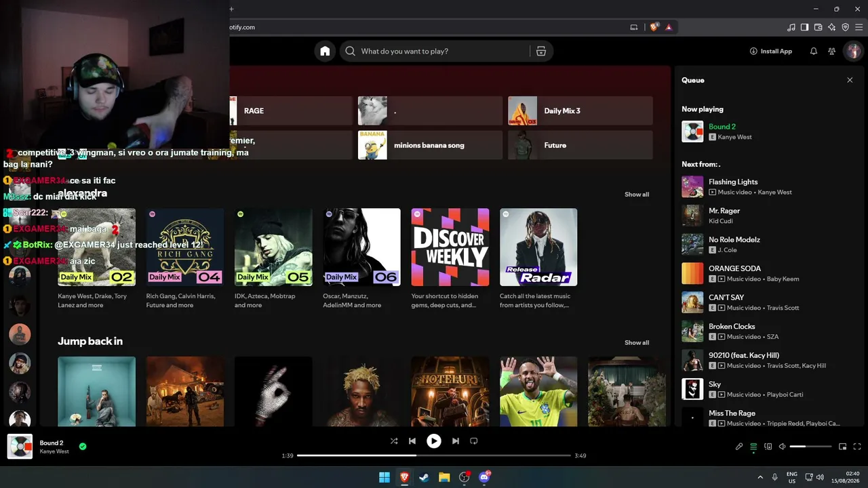This screenshot has width=868, height=488.
Task: Open the RAGE playlist tile
Action: click(x=292, y=110)
